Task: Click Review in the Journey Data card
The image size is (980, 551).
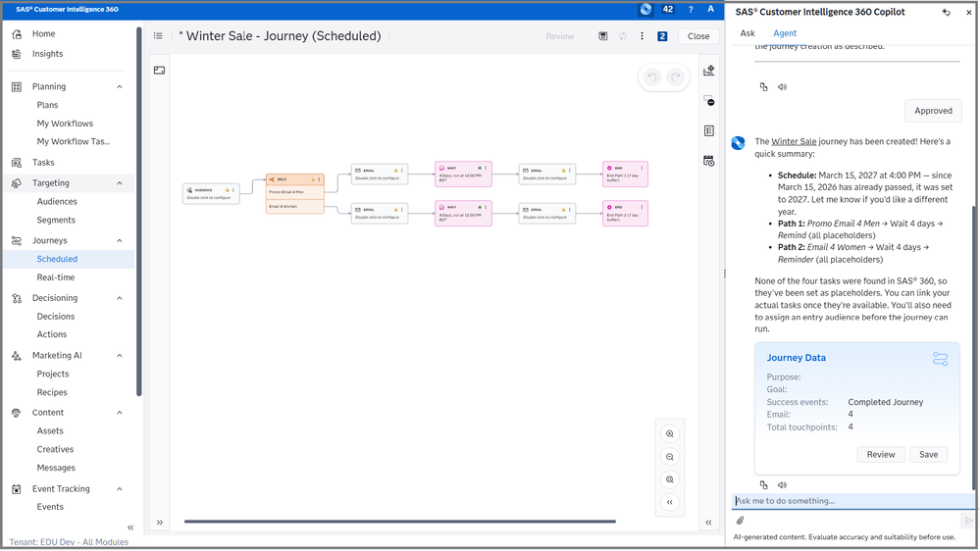Action: [x=881, y=455]
